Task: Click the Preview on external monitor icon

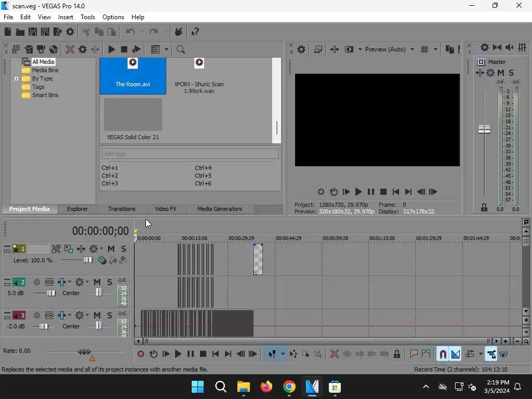Action: click(x=318, y=49)
